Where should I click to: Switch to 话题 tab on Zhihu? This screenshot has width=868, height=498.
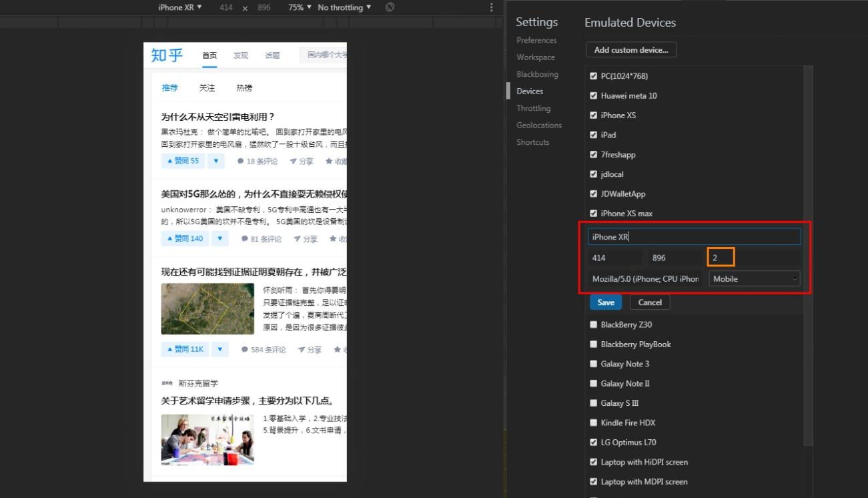pyautogui.click(x=272, y=55)
